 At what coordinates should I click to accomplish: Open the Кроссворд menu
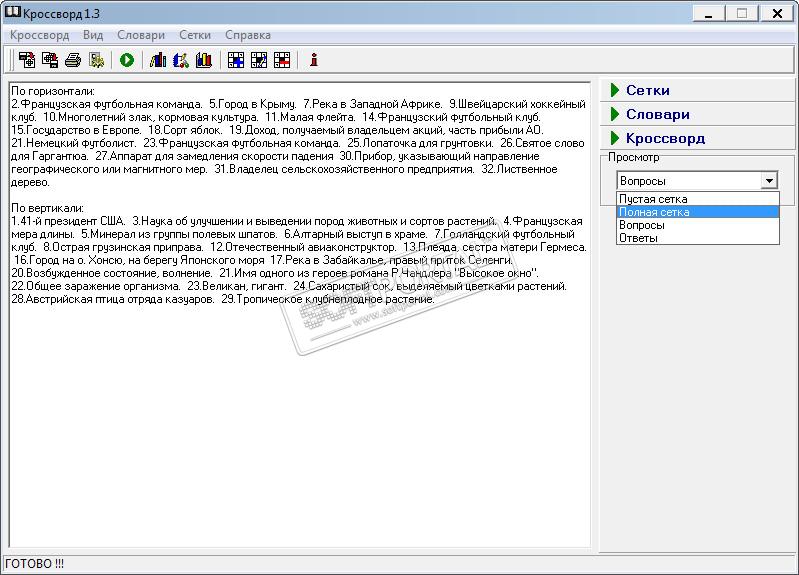(x=40, y=35)
